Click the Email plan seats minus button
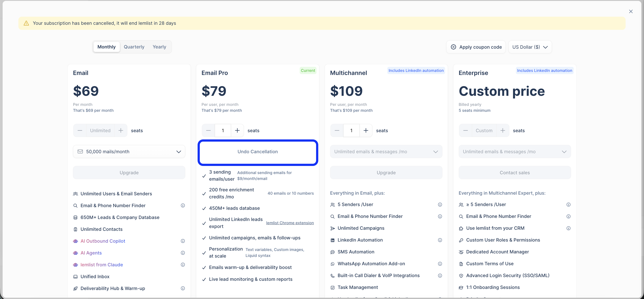This screenshot has height=299, width=644. [x=80, y=131]
